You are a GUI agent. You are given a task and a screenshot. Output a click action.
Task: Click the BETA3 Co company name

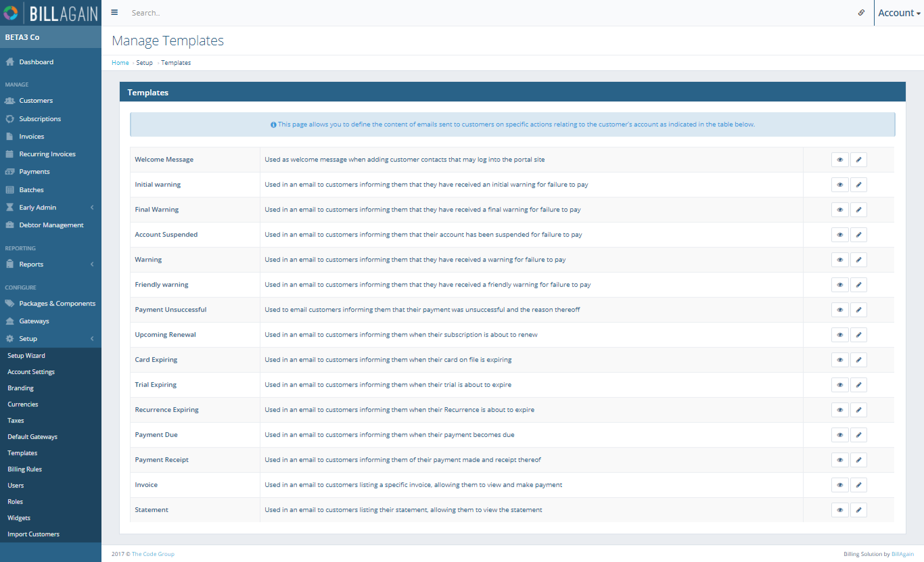[x=22, y=37]
